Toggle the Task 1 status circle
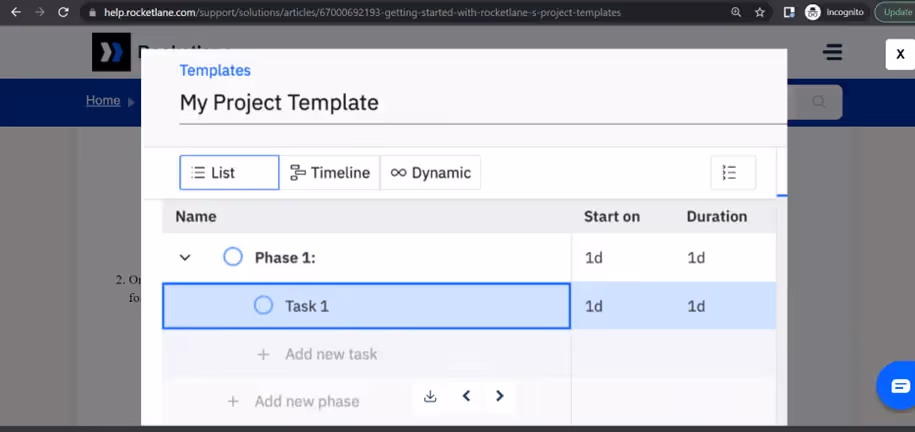 click(263, 305)
